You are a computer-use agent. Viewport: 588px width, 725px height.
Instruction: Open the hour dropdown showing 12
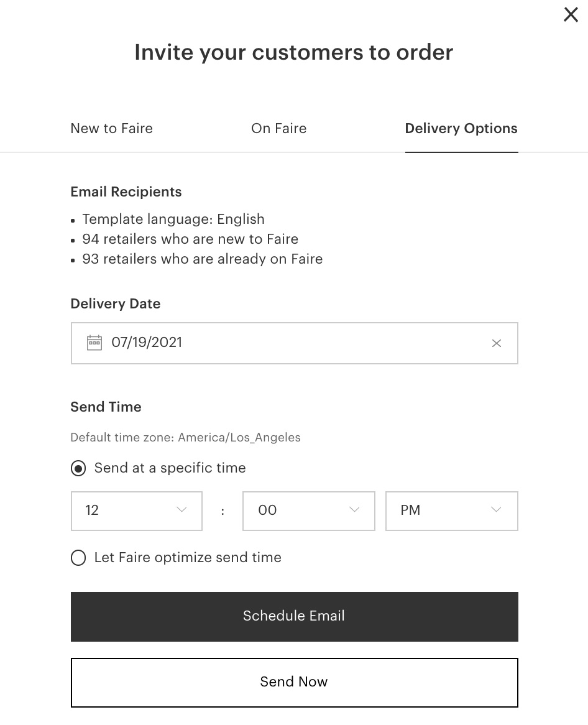tap(136, 510)
